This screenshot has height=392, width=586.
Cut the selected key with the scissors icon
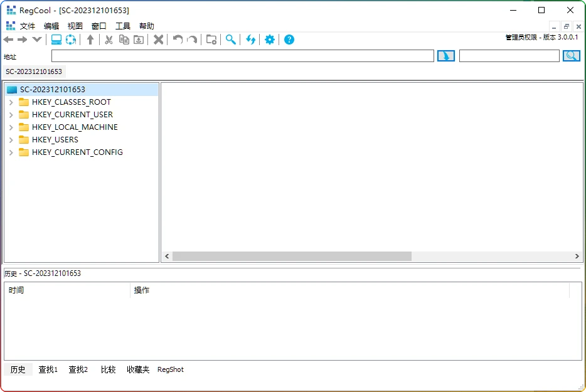pyautogui.click(x=109, y=39)
